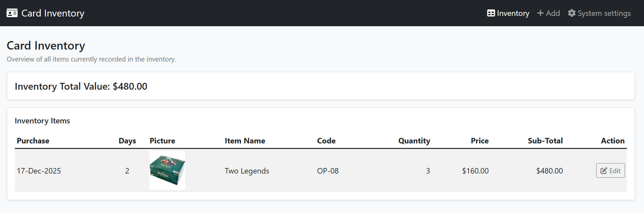Click the Card Inventory brand title link
The image size is (644, 213).
pos(53,13)
